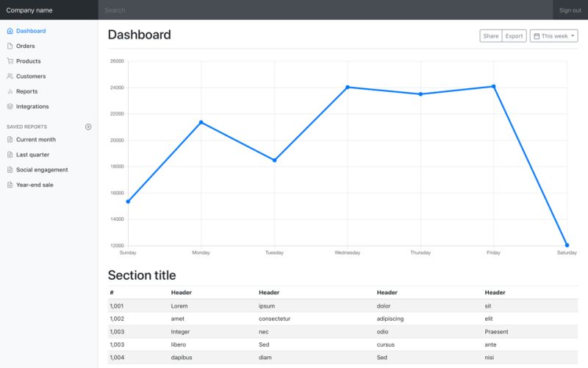Click the Share button
Image resolution: width=588 pixels, height=368 pixels.
491,36
